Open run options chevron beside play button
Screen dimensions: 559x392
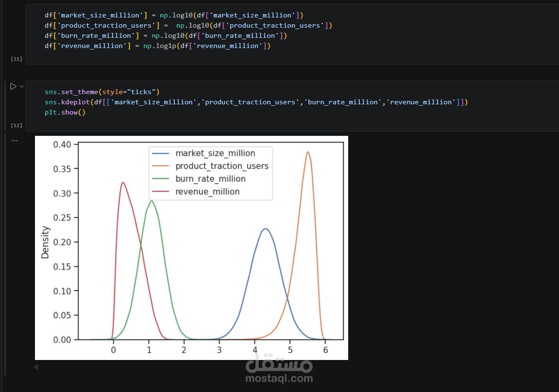coord(21,86)
